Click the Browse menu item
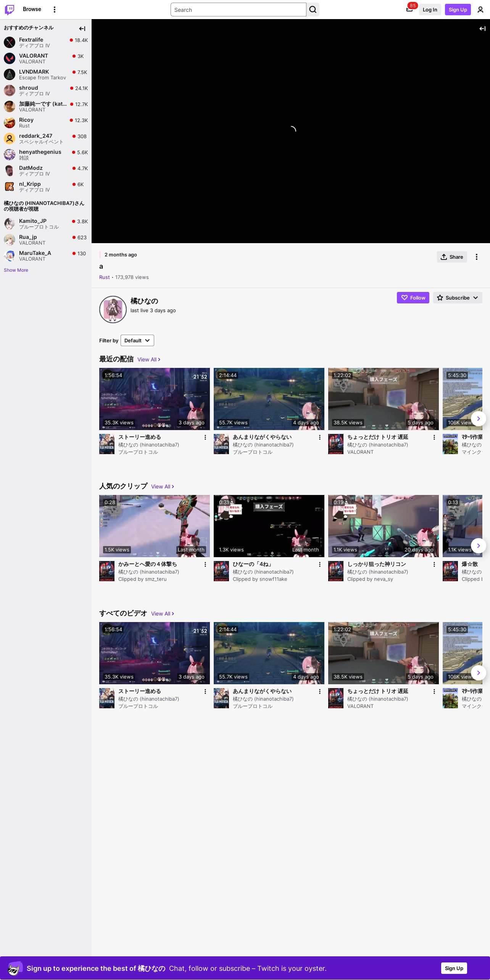 [32, 9]
